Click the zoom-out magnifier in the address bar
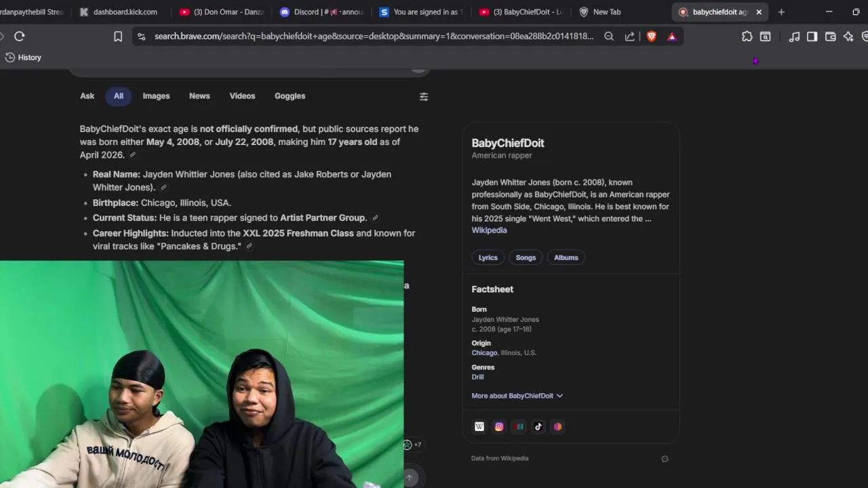 pyautogui.click(x=609, y=37)
